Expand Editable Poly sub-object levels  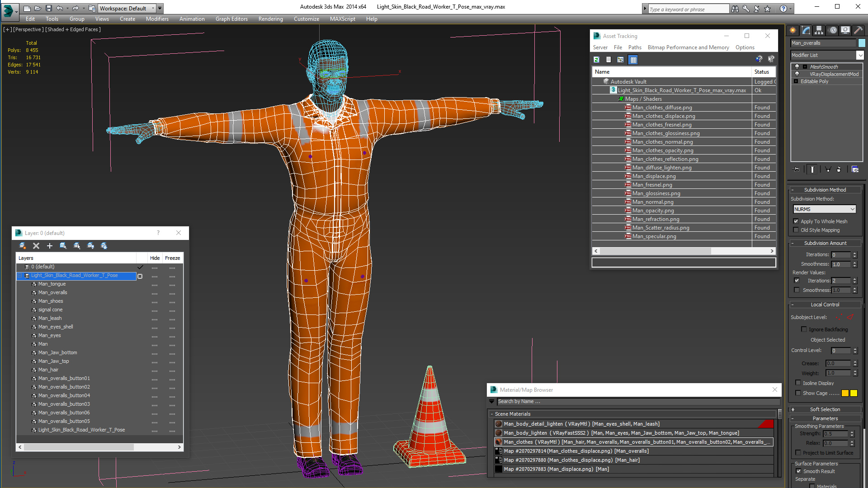pos(796,81)
